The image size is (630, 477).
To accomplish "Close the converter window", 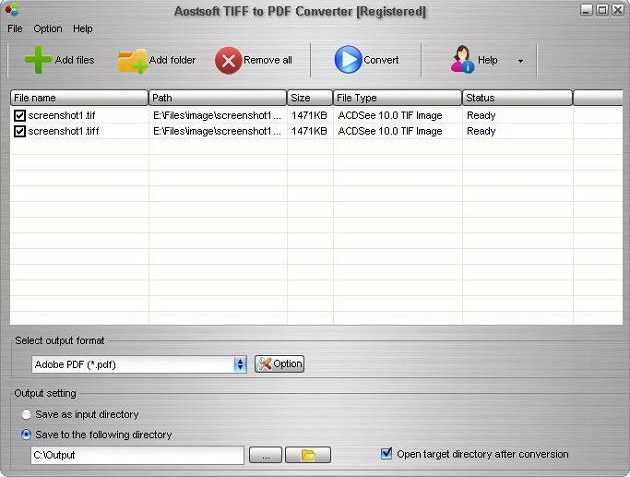I will point(618,10).
